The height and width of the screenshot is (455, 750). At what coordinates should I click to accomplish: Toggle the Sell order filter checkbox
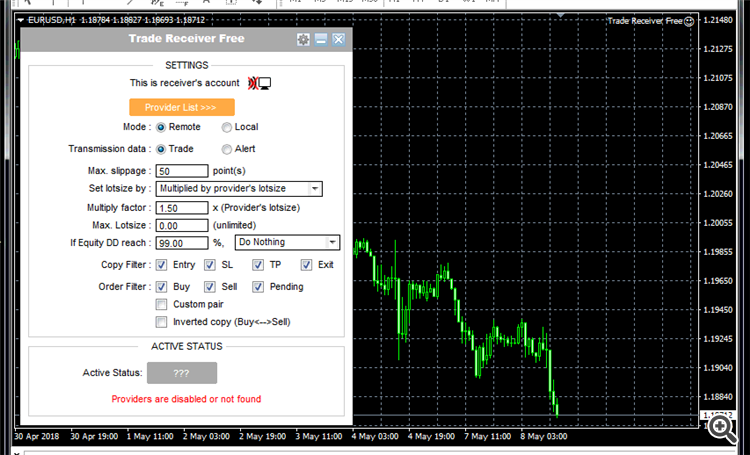210,287
